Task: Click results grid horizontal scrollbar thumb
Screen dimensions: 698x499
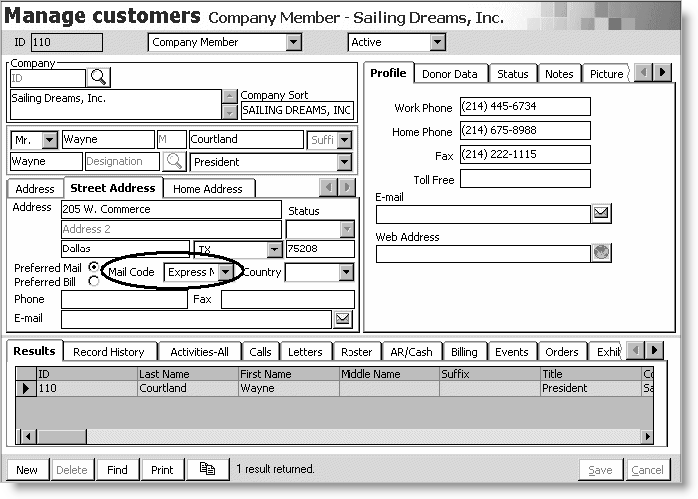Action: point(62,436)
